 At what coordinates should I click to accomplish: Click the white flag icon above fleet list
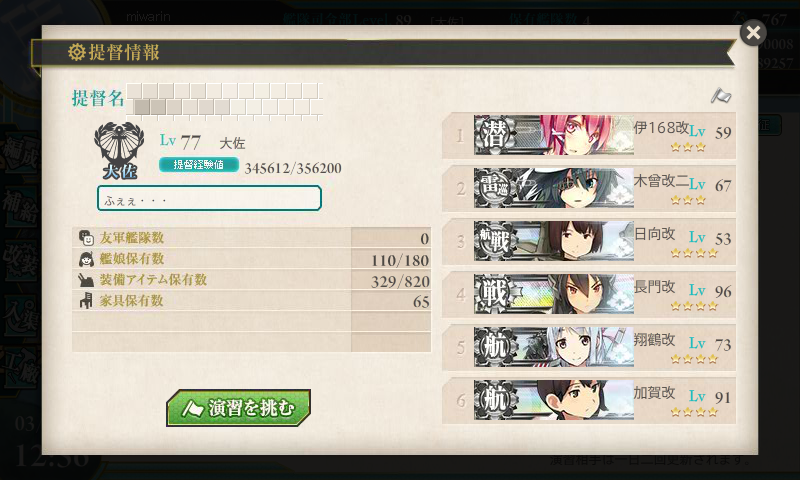point(720,95)
